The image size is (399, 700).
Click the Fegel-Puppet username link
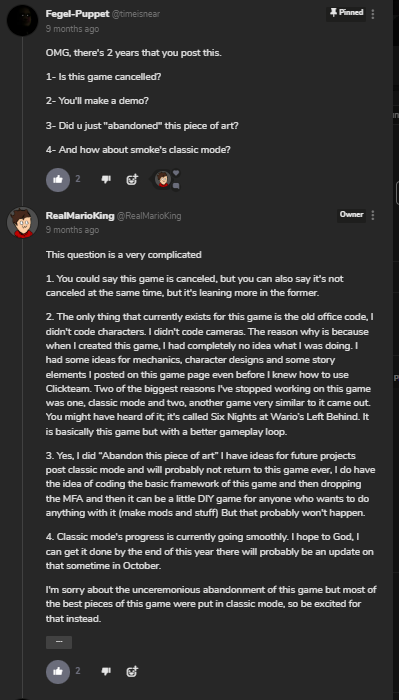[x=76, y=14]
